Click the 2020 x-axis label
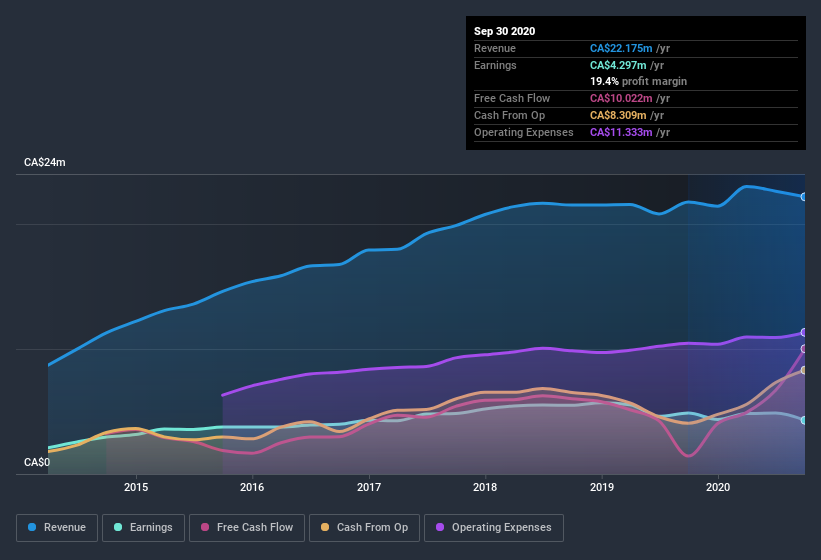821x560 pixels. click(717, 488)
